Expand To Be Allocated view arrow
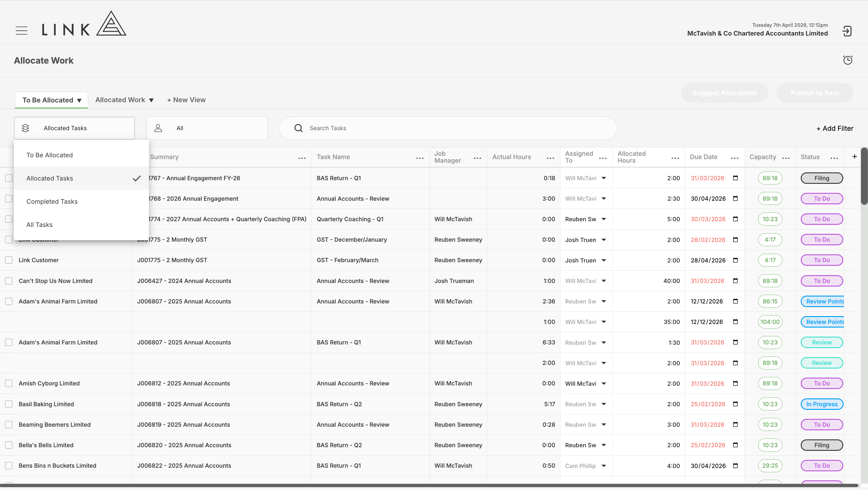 click(x=79, y=100)
